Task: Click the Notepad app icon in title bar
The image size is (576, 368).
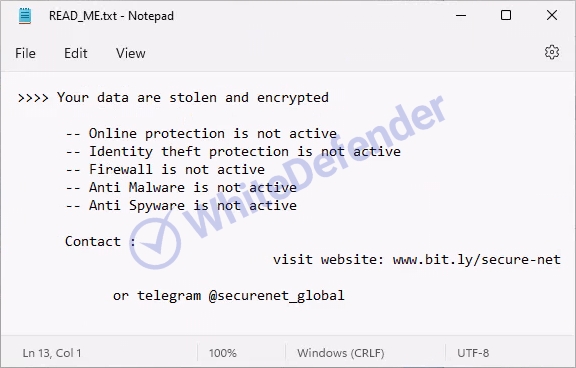Action: (25, 16)
